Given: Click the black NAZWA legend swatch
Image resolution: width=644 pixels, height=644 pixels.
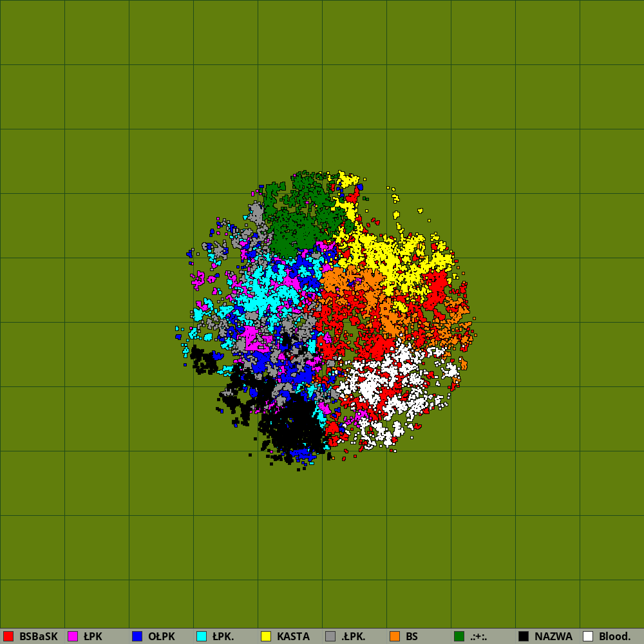Looking at the screenshot, I should [524, 636].
